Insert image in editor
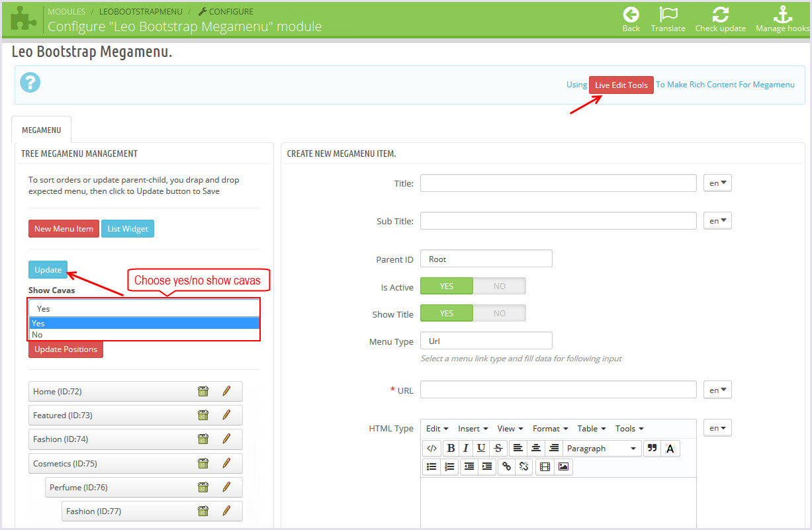This screenshot has height=530, width=812. pyautogui.click(x=563, y=466)
